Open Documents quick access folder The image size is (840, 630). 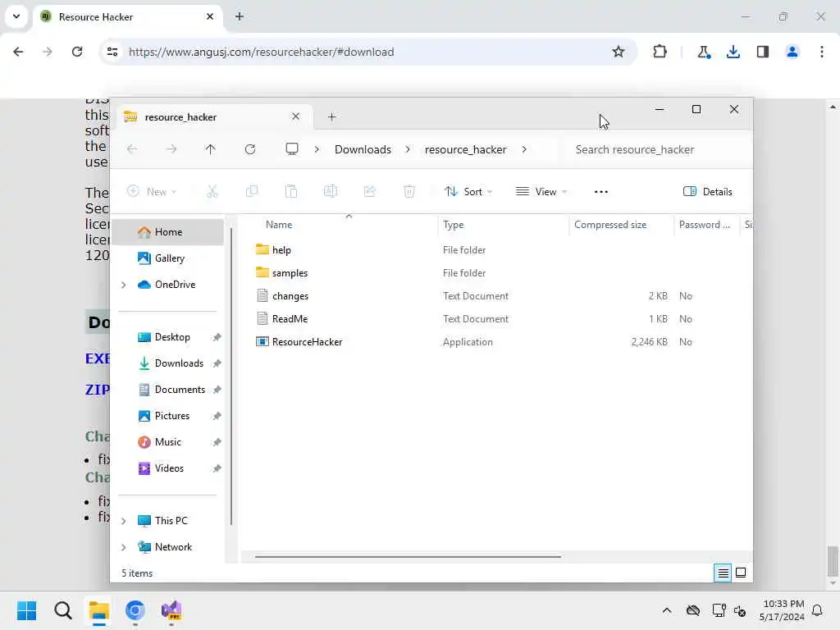(180, 390)
